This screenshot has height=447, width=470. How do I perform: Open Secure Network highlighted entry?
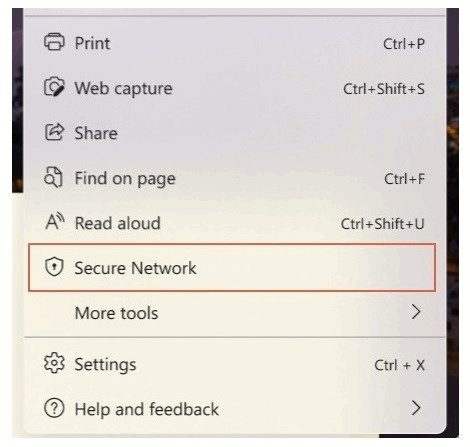[x=232, y=267]
